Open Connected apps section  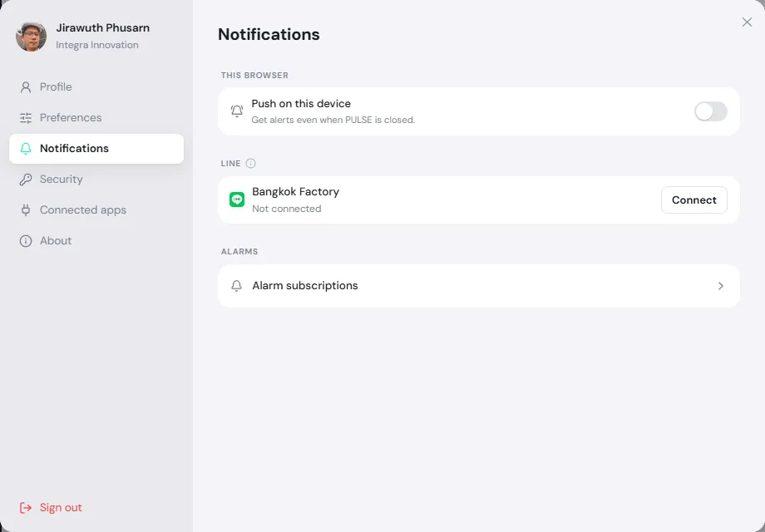coord(96,210)
